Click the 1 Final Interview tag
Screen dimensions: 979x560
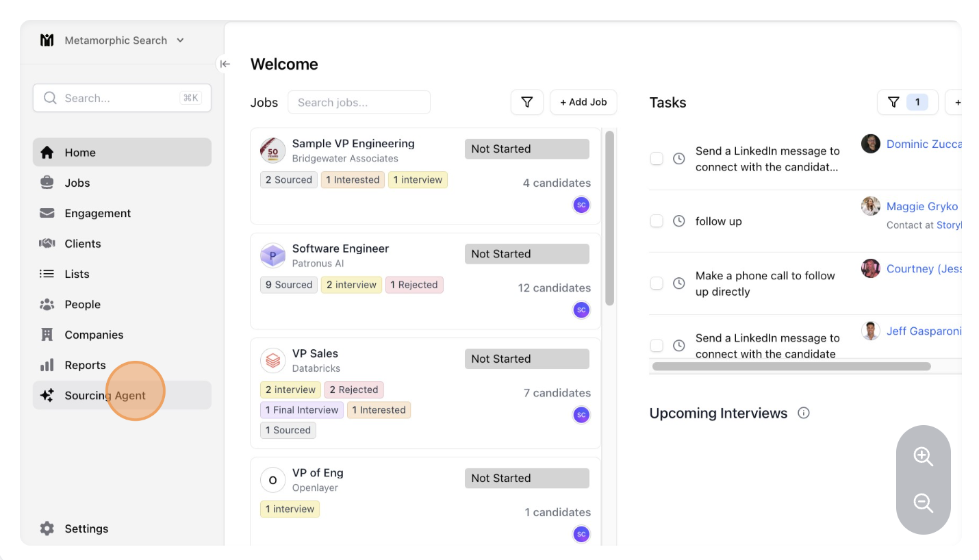point(302,410)
